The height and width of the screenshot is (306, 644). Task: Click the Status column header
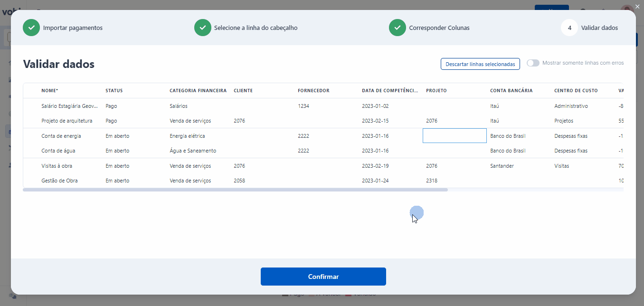point(114,91)
